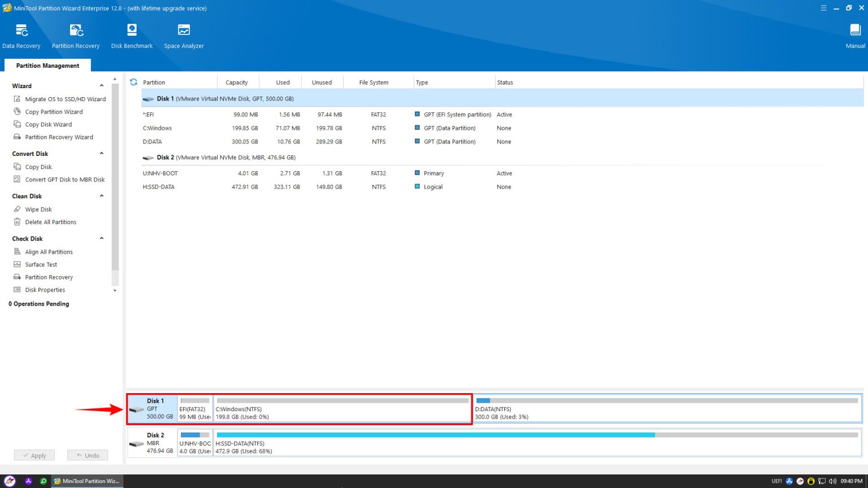
Task: Refresh the partition list
Action: (133, 82)
